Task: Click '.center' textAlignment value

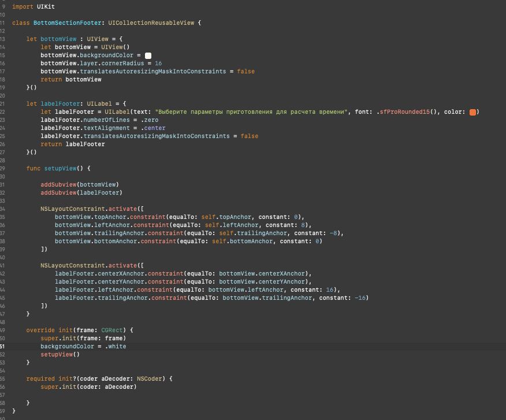Action: (153, 128)
